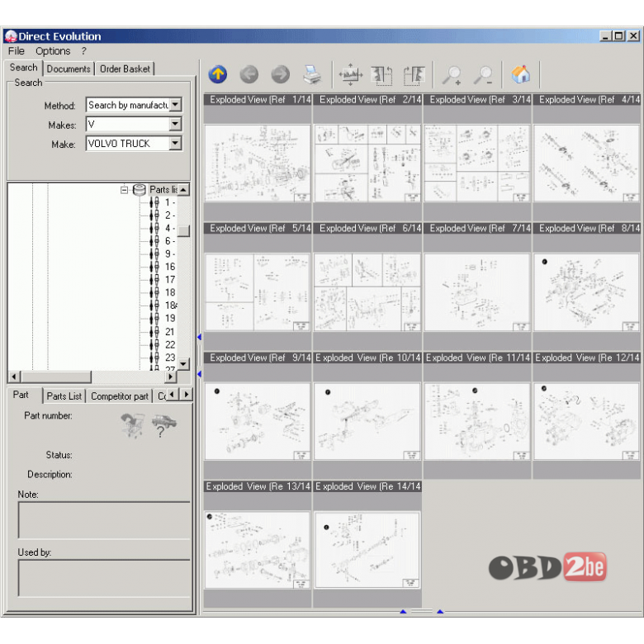The height and width of the screenshot is (644, 644).
Task: Click the tree horizontal scrollbar thumb
Action: [56, 376]
